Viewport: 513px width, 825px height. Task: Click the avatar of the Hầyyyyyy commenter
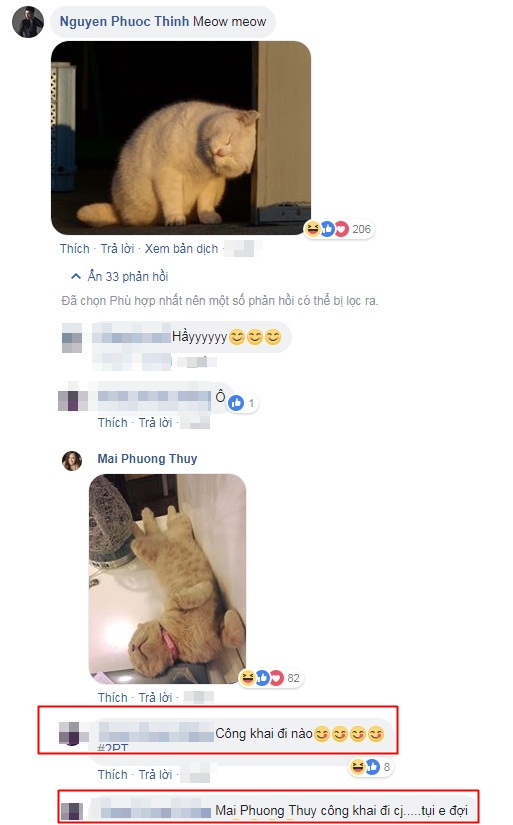tap(72, 338)
